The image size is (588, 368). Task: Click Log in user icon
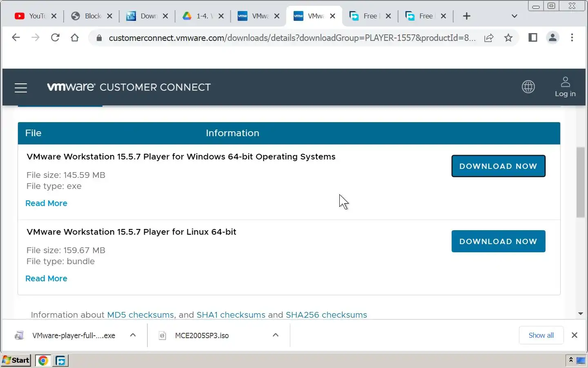(565, 87)
